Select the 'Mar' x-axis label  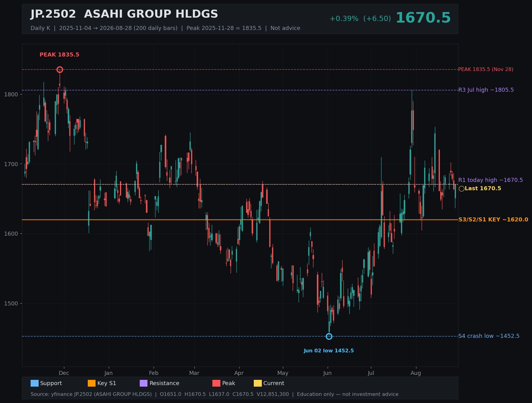(x=194, y=373)
